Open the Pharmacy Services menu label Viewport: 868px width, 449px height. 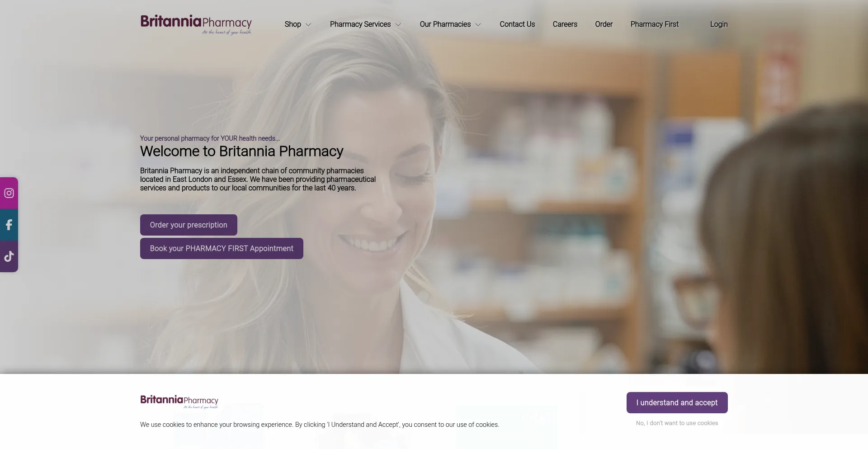tap(360, 24)
